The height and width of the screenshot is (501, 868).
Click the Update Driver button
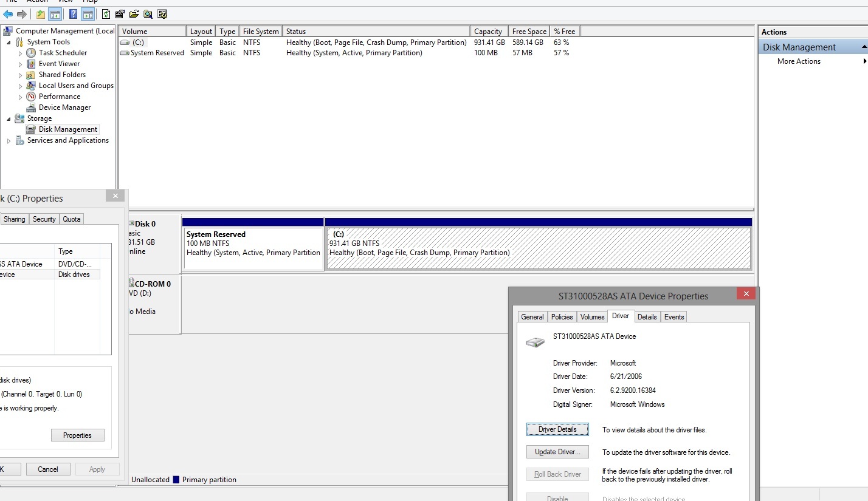click(x=557, y=452)
